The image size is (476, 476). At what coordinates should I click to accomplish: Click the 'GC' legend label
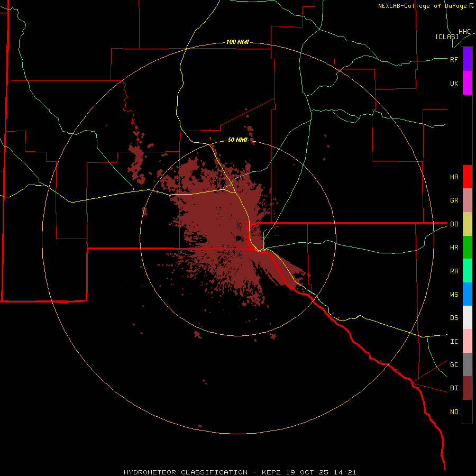pyautogui.click(x=454, y=365)
